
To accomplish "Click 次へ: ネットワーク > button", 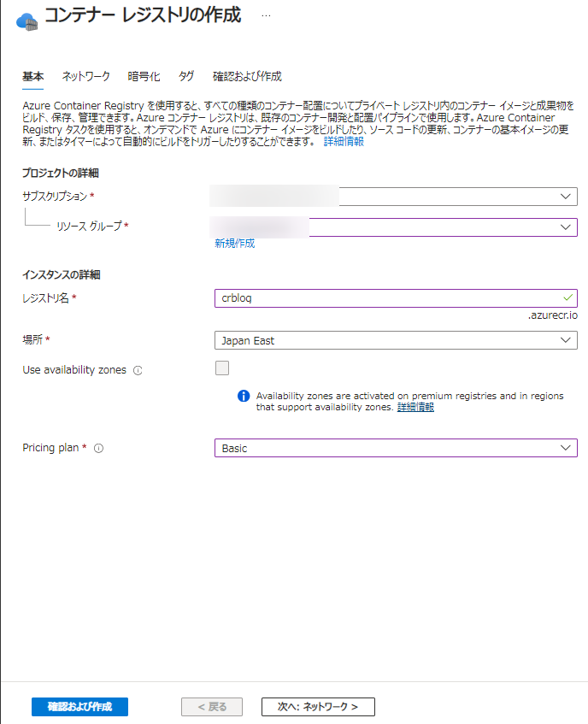I will (x=318, y=707).
